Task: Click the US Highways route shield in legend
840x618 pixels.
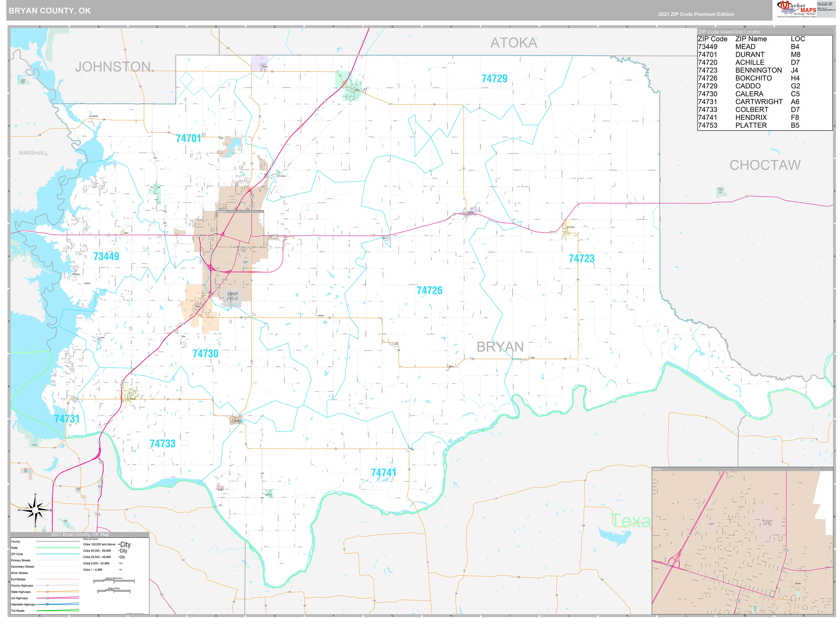Action: (x=47, y=598)
